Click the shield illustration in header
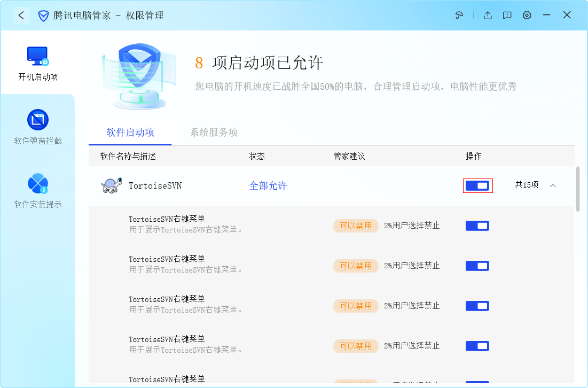The image size is (588, 388). point(139,76)
